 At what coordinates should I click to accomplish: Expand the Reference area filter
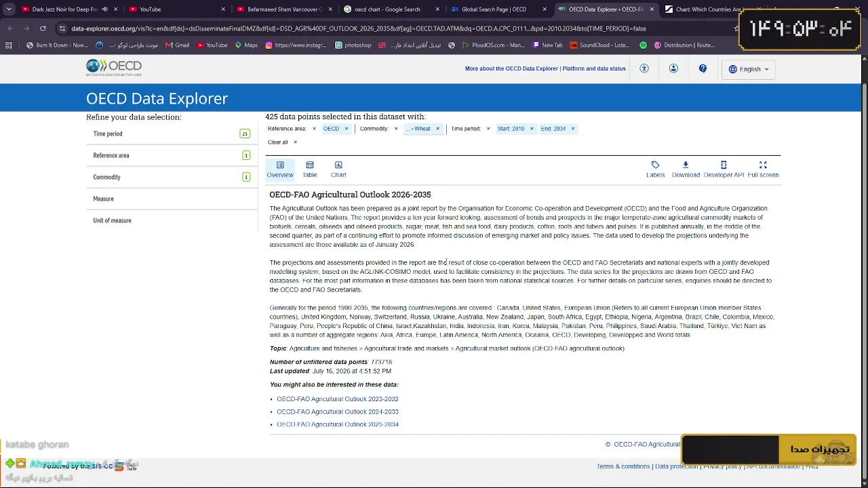tap(172, 155)
